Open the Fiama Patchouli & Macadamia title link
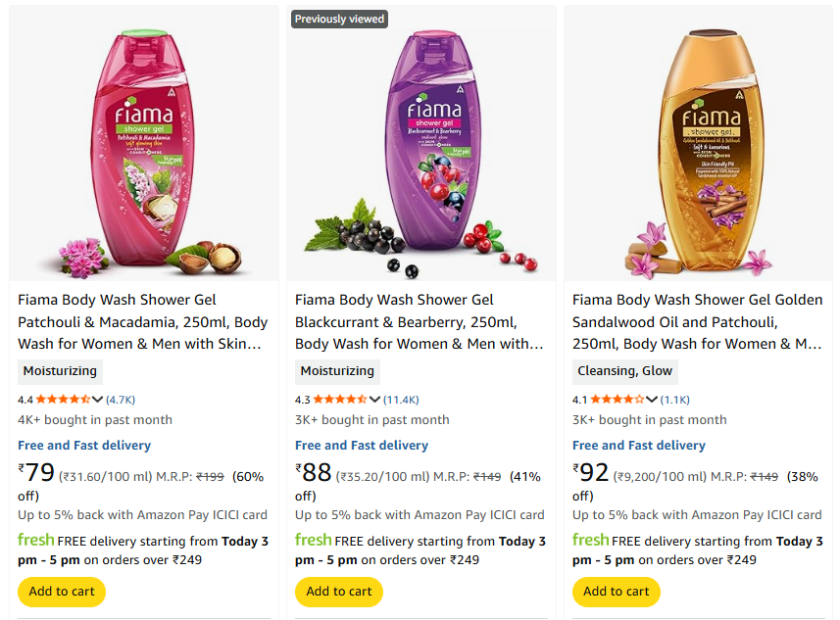Viewport: 840px width, 620px height. click(x=142, y=321)
